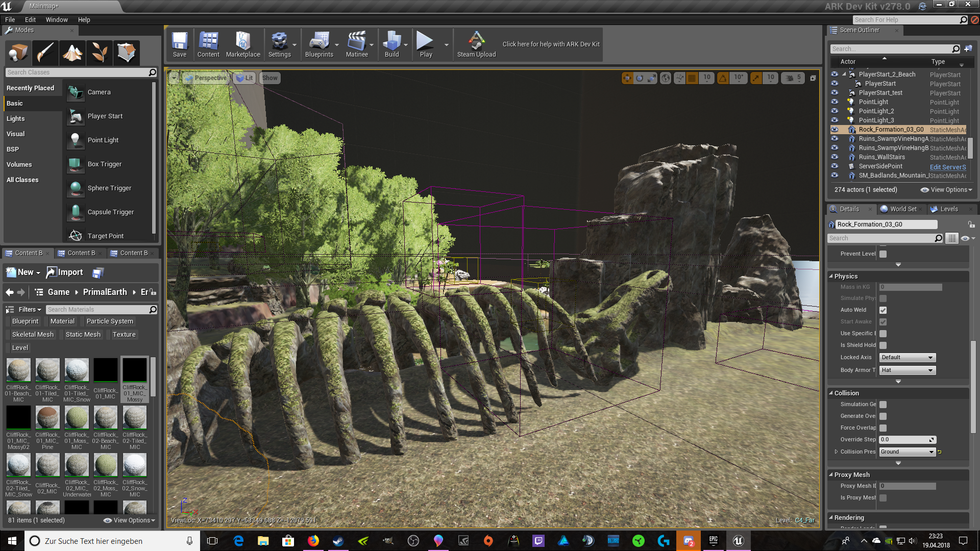980x551 pixels.
Task: Click the Capsule Trigger actor icon
Action: [76, 212]
